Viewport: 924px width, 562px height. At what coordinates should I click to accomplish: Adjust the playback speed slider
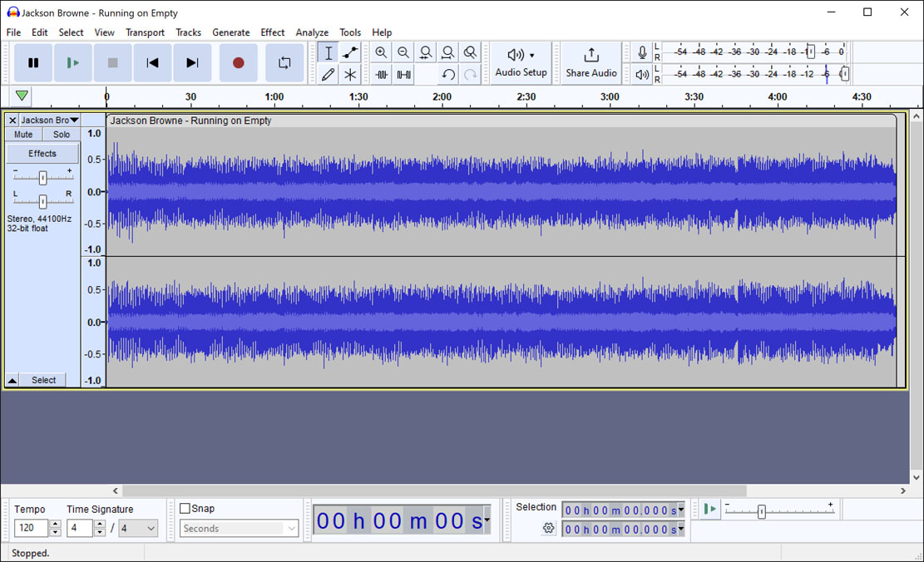(x=761, y=511)
